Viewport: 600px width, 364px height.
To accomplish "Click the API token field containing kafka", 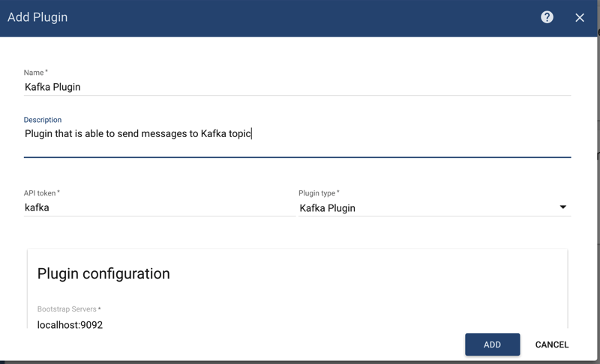I will (157, 207).
